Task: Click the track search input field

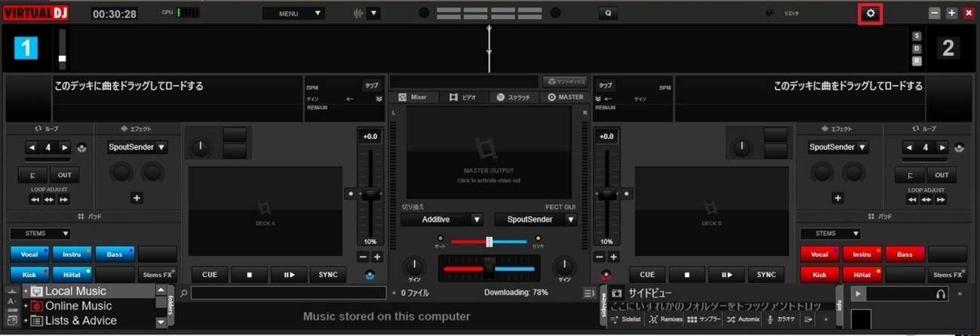Action: pos(290,293)
